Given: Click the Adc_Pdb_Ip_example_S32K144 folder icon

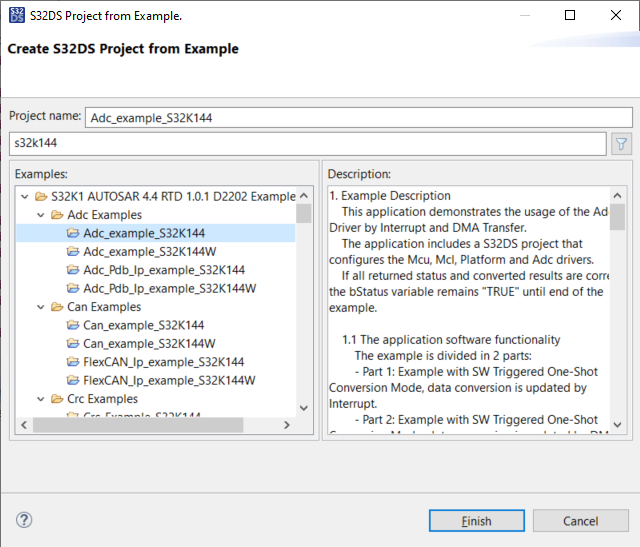Looking at the screenshot, I should point(73,270).
